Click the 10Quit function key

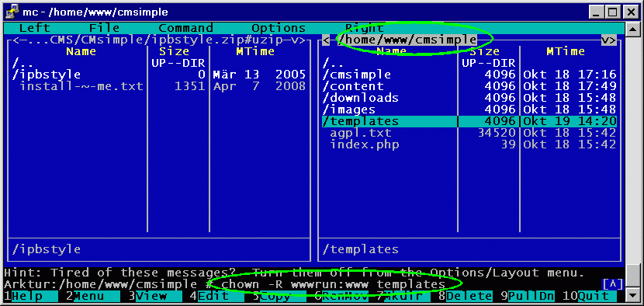(590, 296)
